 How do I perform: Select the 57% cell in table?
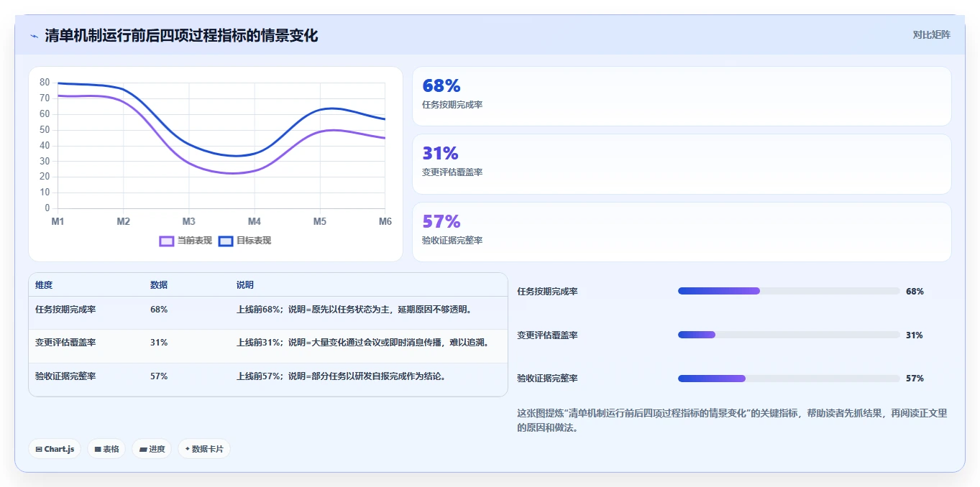(159, 376)
